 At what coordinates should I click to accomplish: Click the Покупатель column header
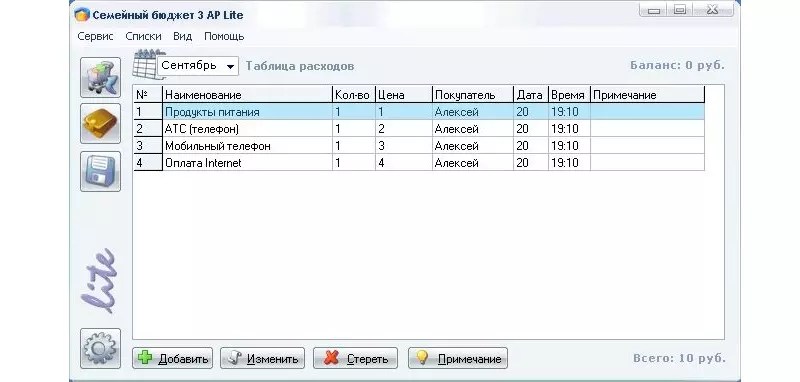click(473, 95)
